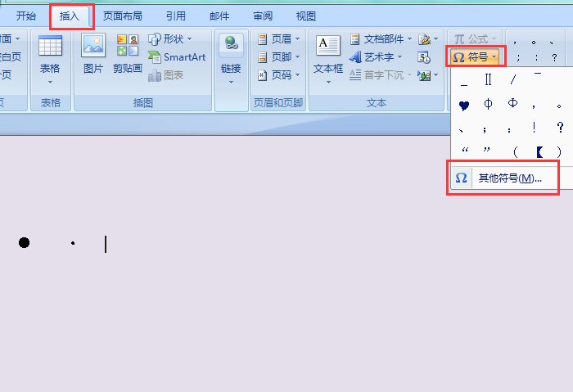Pick the question mark in the ribbon gallery
The height and width of the screenshot is (392, 573).
point(555,57)
